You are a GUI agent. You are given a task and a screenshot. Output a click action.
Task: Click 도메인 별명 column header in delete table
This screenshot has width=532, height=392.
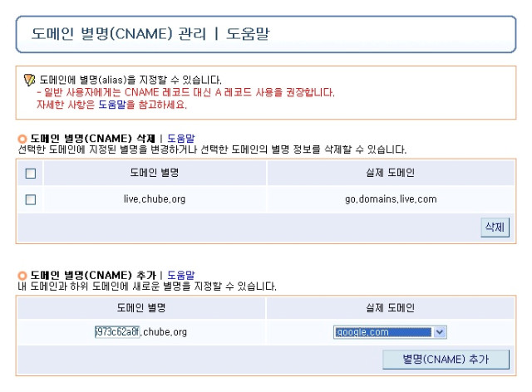click(x=155, y=173)
